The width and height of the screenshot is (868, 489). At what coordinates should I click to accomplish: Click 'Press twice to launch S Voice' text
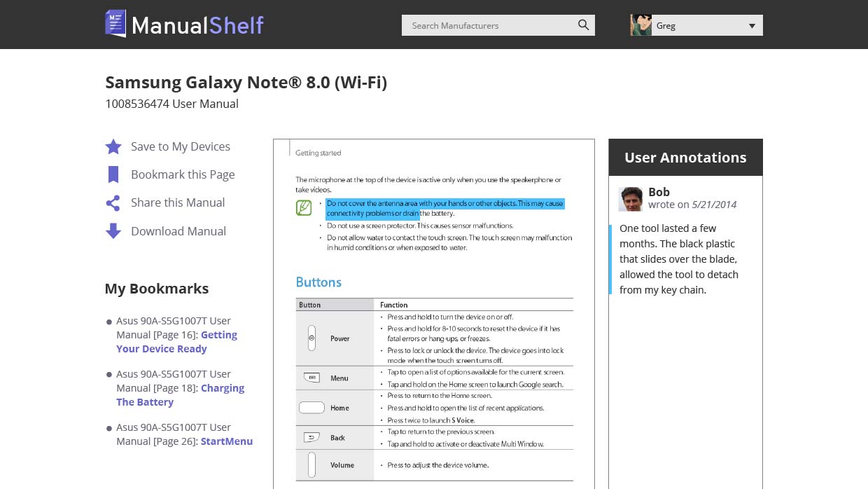(431, 420)
